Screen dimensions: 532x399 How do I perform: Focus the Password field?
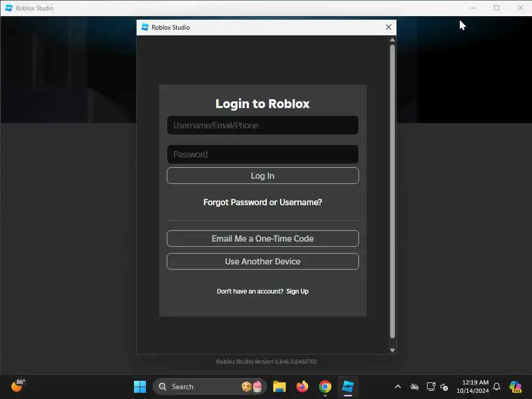click(x=262, y=154)
